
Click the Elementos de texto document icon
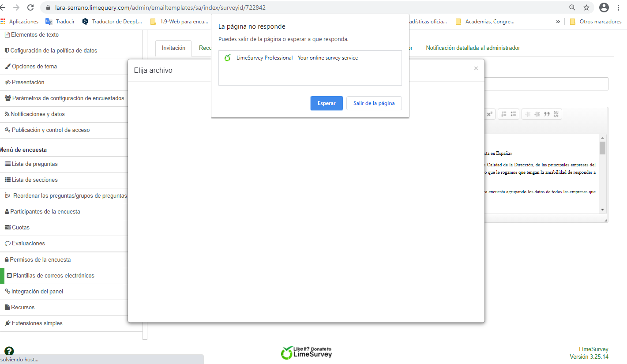(x=7, y=35)
